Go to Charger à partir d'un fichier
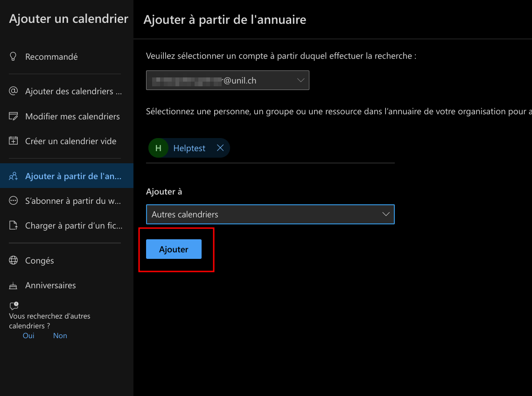Screen dimensions: 532x396 [73, 226]
